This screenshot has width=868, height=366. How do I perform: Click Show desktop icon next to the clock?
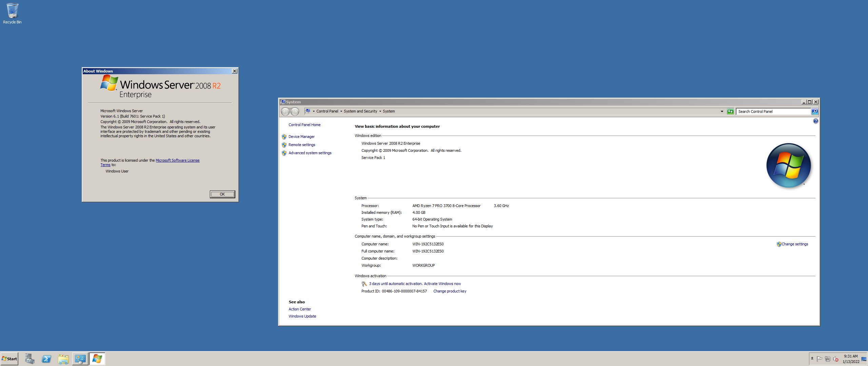coord(864,359)
